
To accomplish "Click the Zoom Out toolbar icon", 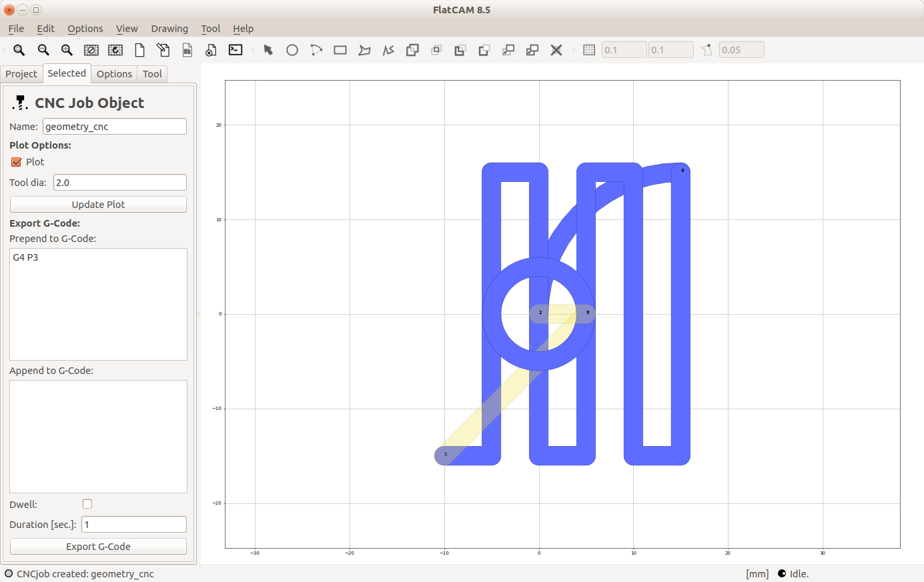I will 43,50.
